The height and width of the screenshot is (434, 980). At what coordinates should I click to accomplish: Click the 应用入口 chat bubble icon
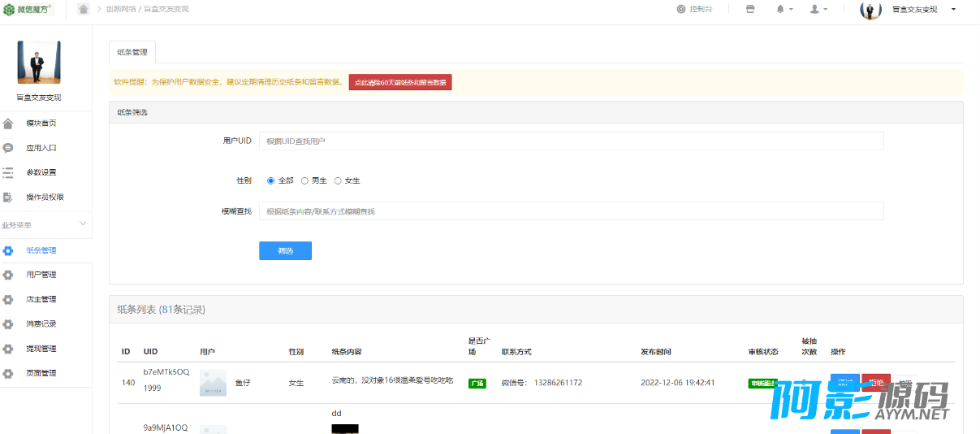click(8, 148)
